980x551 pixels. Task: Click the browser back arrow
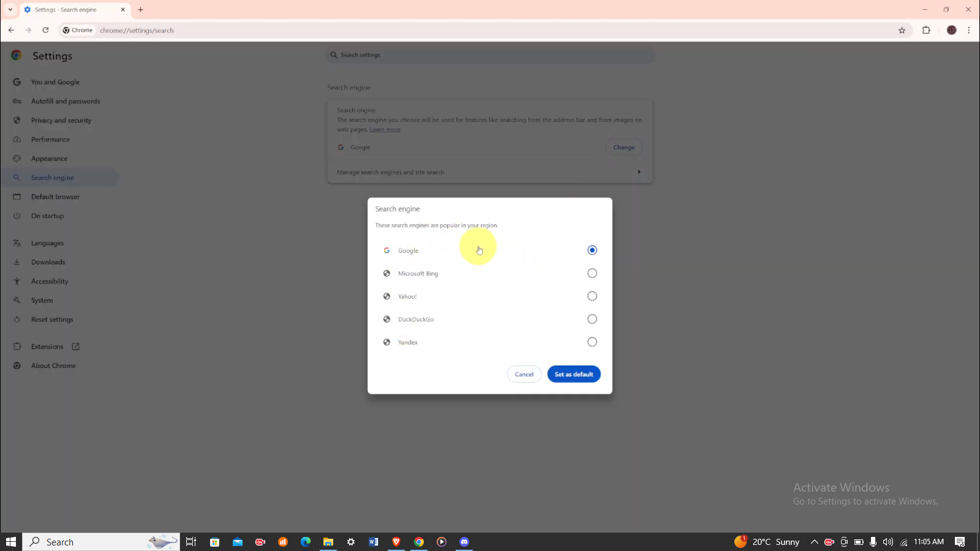(x=11, y=30)
